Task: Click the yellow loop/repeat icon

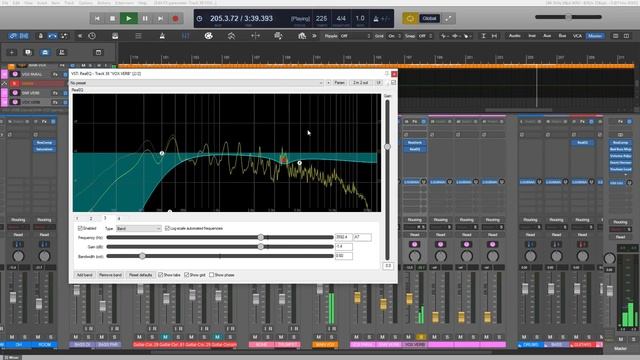Action: pyautogui.click(x=410, y=18)
